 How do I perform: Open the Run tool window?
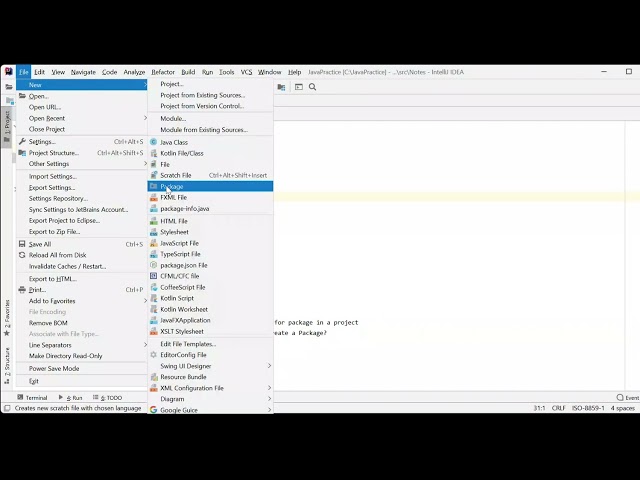70,398
